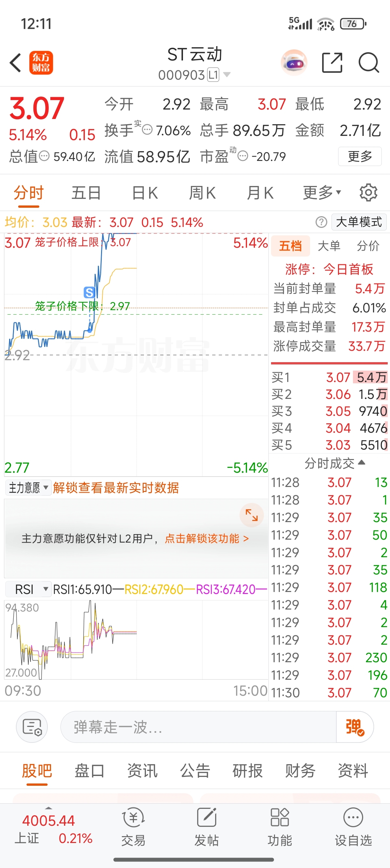Switch to the 分时 tab
Viewport: 390px width, 868px height.
pos(29,193)
